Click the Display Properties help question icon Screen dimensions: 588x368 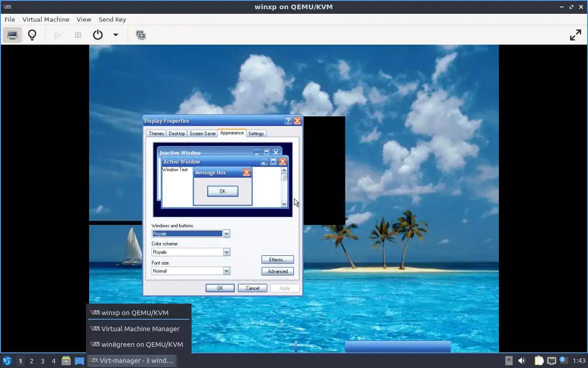click(x=288, y=121)
